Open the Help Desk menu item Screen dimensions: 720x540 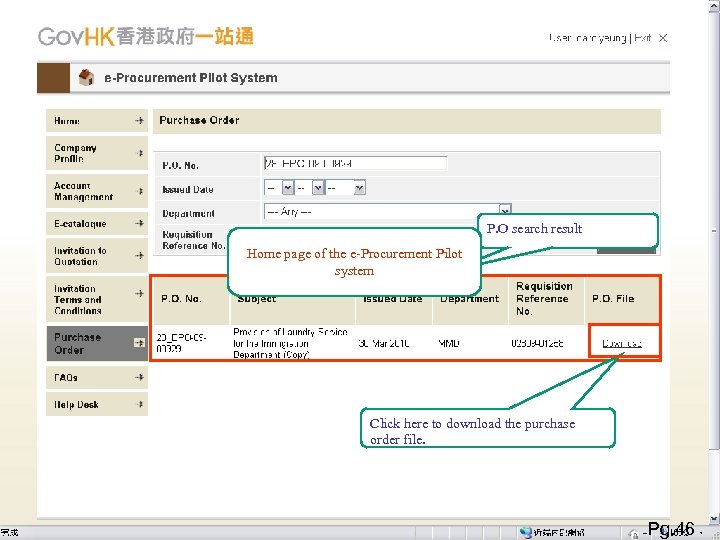pos(97,404)
